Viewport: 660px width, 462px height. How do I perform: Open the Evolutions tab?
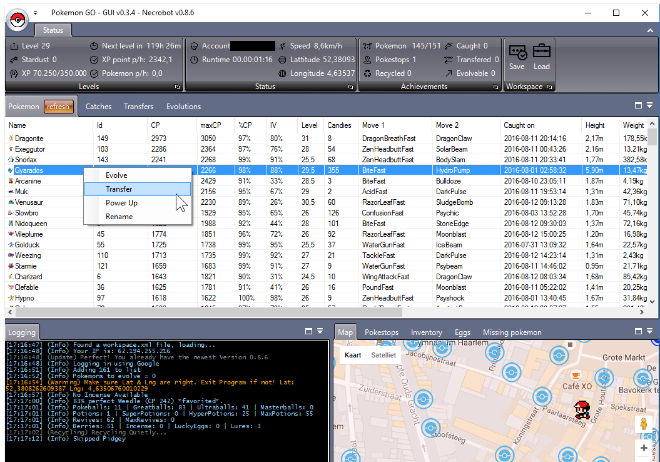click(183, 106)
